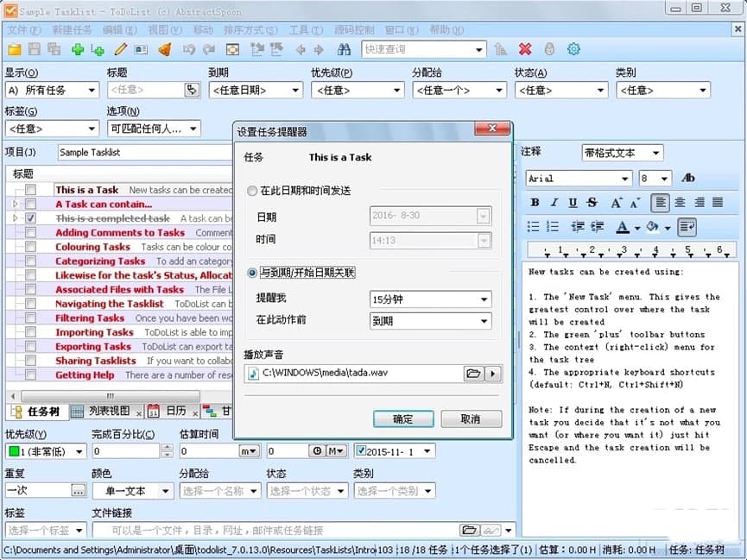This screenshot has width=747, height=560.
Task: Click the shrink font size icon
Action: pos(636,203)
